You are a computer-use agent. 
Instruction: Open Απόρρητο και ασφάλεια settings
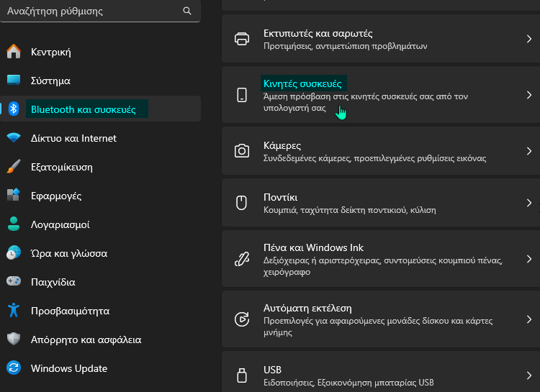click(100, 339)
